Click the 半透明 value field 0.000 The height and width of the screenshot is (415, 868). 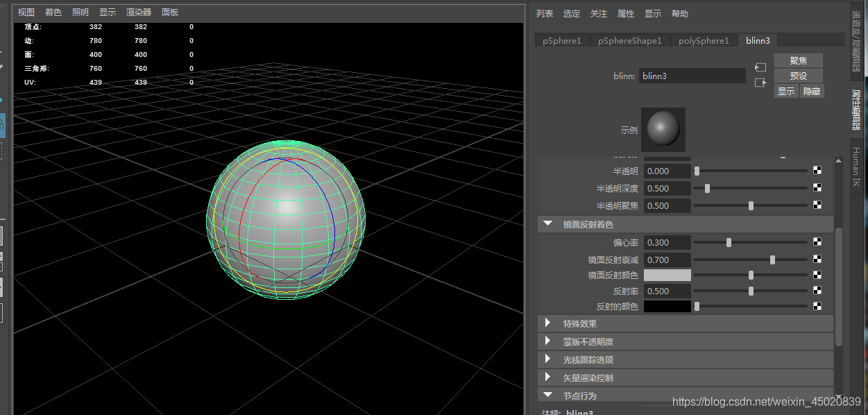pyautogui.click(x=667, y=171)
